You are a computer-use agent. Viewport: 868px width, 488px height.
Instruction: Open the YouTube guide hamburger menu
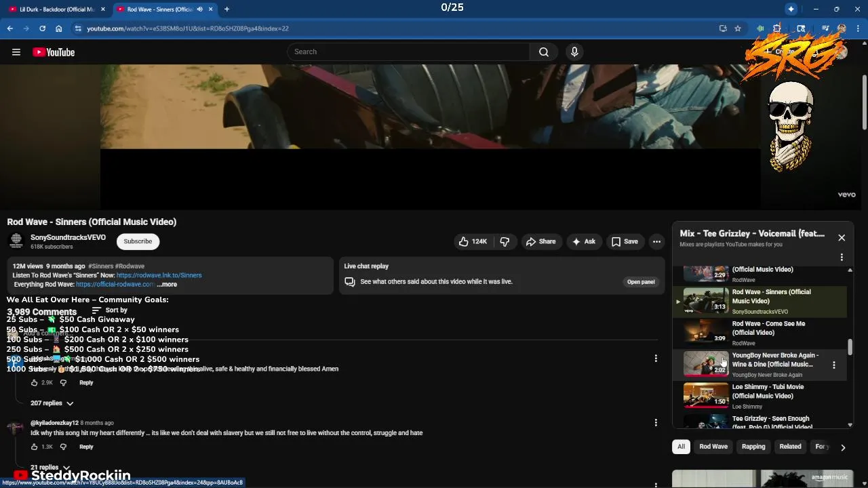click(16, 52)
